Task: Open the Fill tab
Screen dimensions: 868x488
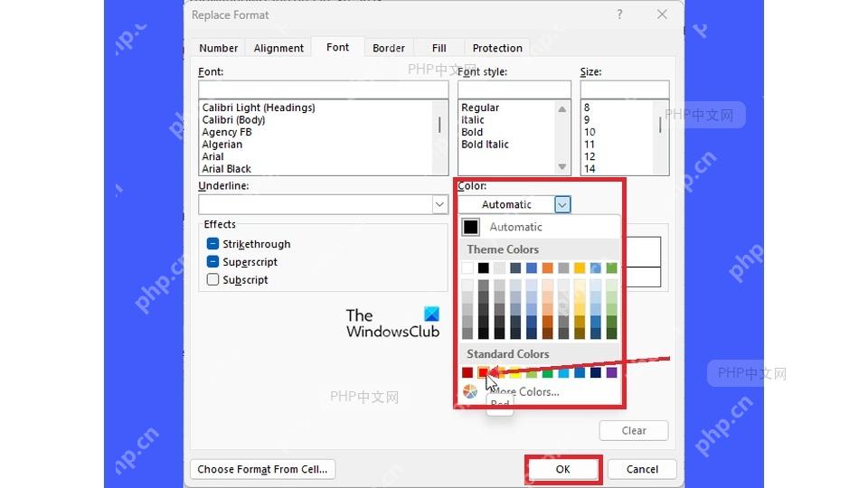Action: click(439, 48)
